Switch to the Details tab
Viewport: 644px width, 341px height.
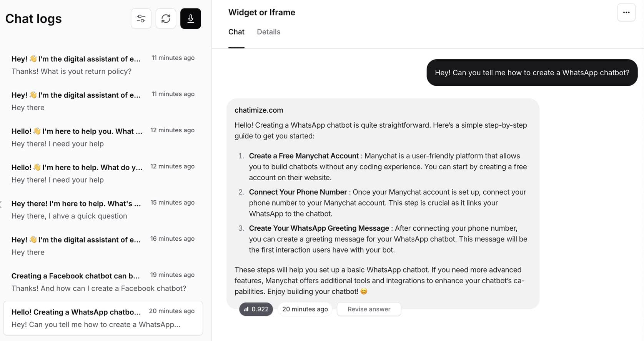tap(268, 32)
